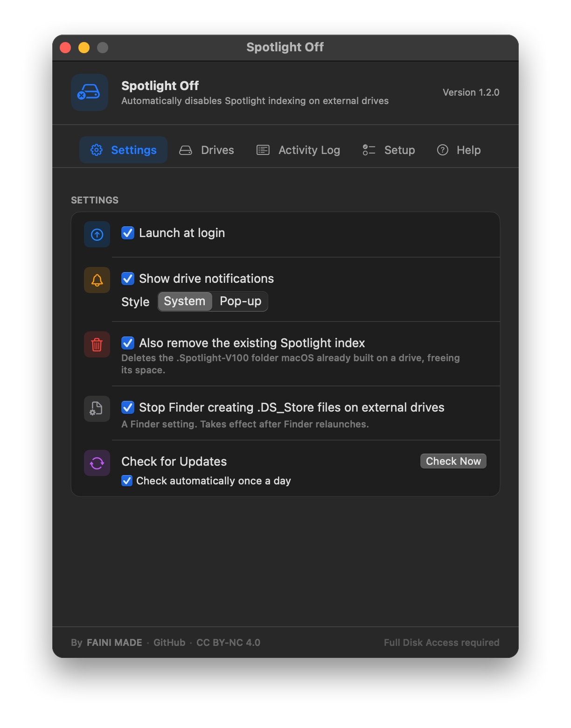Close the window with the red button
This screenshot has height=728, width=571.
click(65, 48)
